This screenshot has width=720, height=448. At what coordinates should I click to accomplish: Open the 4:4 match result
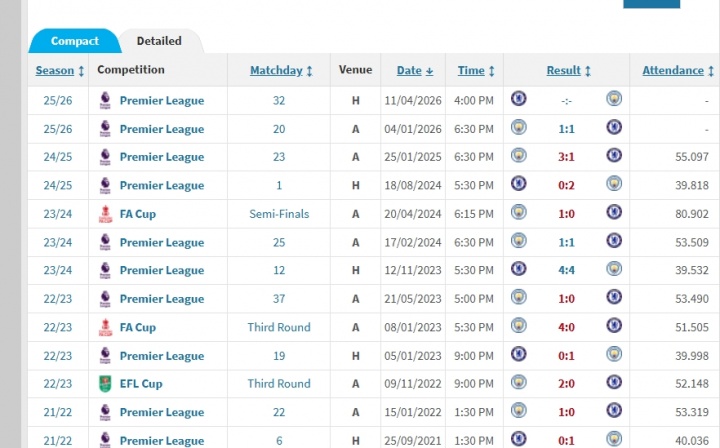[565, 270]
